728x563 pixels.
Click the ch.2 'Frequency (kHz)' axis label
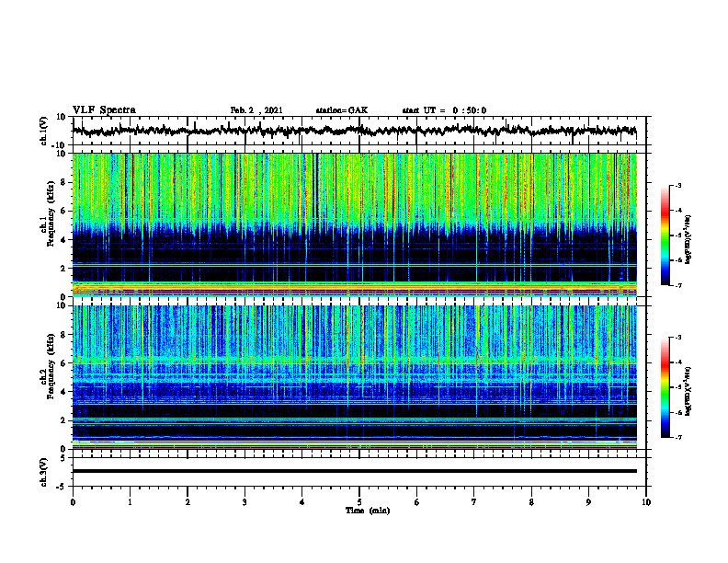coord(51,366)
